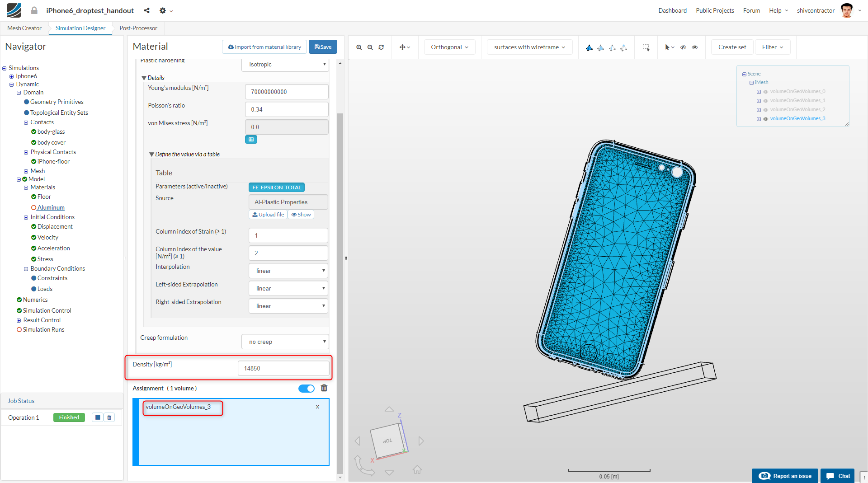
Task: Expand volumeOnGeoVolumes_0 in the Scene tree
Action: click(759, 92)
